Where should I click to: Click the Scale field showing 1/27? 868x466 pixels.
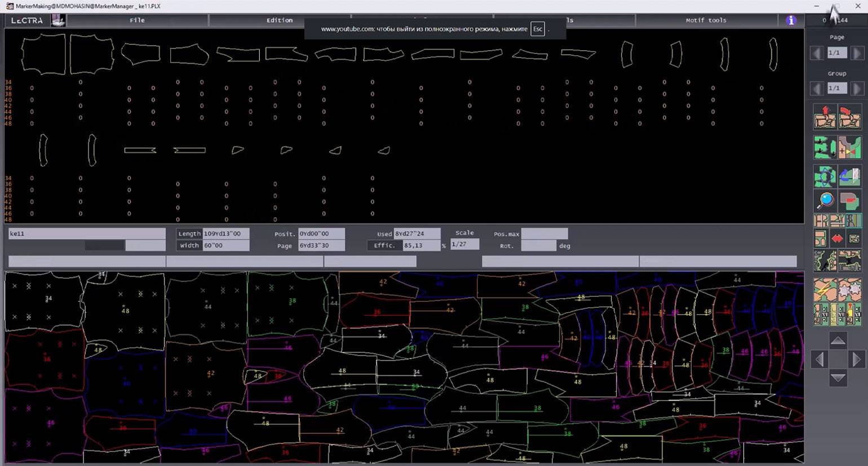point(464,244)
